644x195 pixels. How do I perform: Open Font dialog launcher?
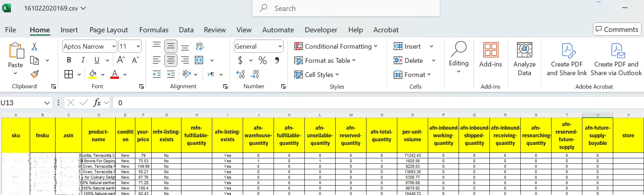point(141,86)
